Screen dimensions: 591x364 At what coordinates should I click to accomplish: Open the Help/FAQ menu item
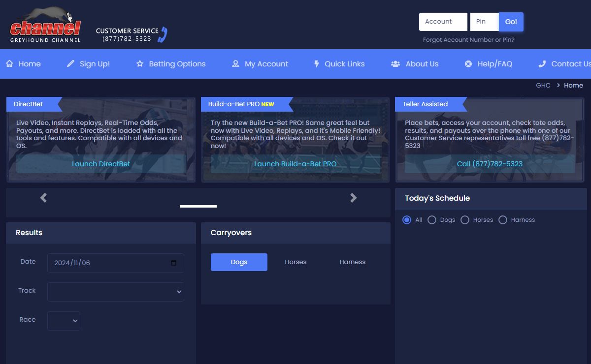coord(489,64)
